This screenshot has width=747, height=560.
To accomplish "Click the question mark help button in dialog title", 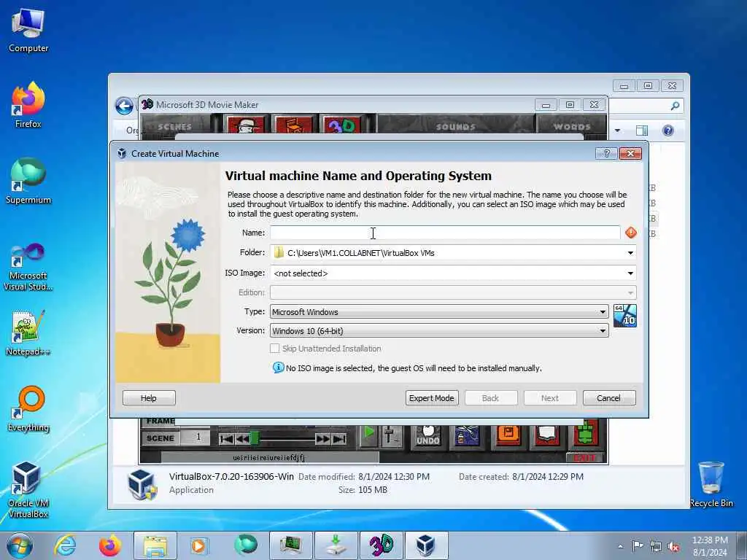I will (606, 153).
